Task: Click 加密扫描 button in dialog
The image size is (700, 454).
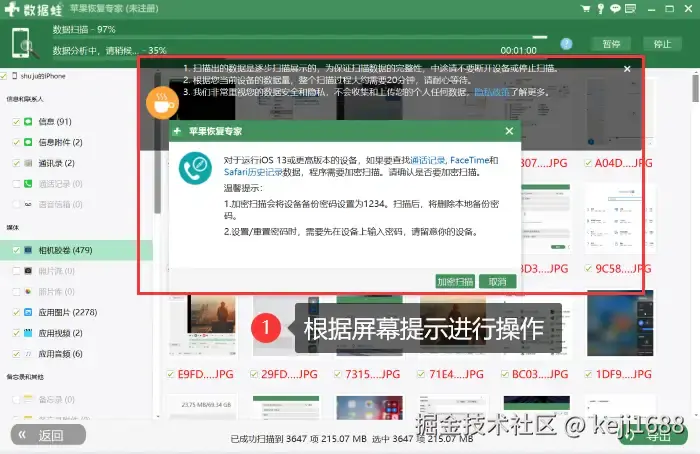Action: click(455, 282)
